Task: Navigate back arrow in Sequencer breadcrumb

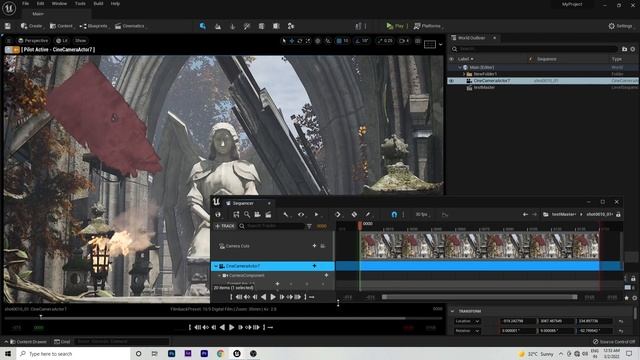Action: [525, 214]
